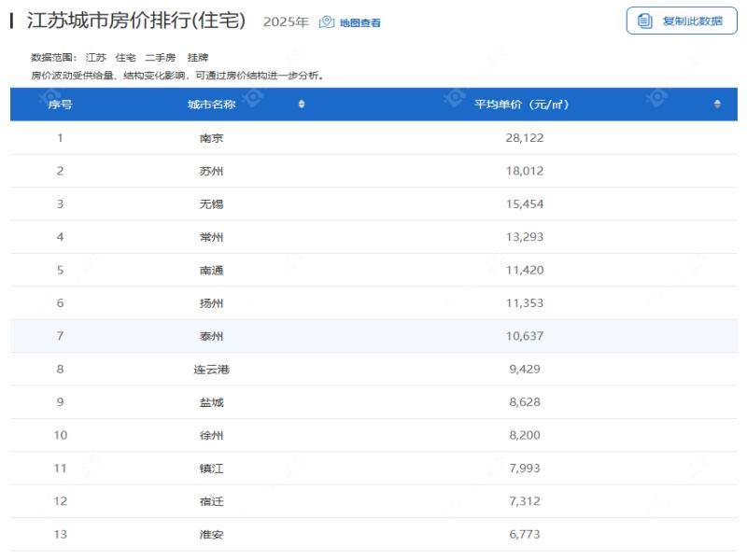Select the 淮安 row at the bottom

(x=211, y=535)
